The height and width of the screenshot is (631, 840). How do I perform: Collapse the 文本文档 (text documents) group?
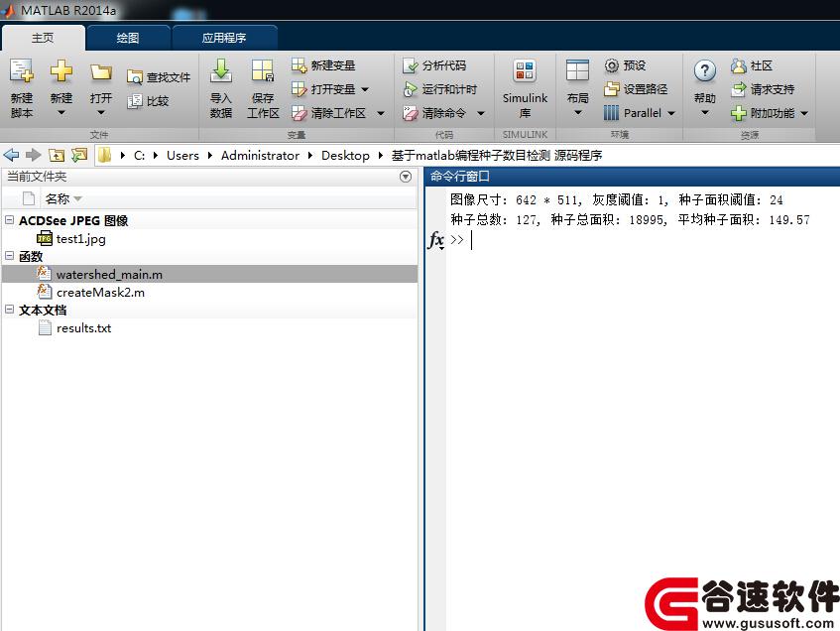[x=10, y=310]
